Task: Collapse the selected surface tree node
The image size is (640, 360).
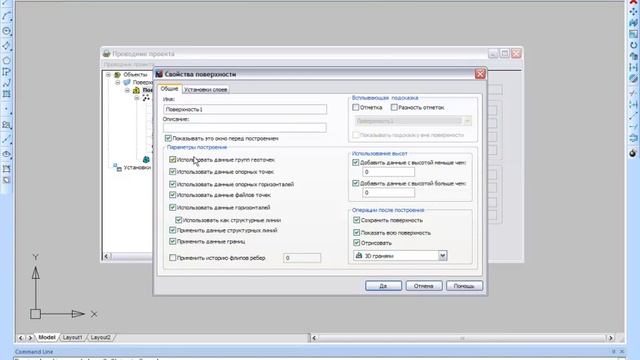Action: [127, 90]
